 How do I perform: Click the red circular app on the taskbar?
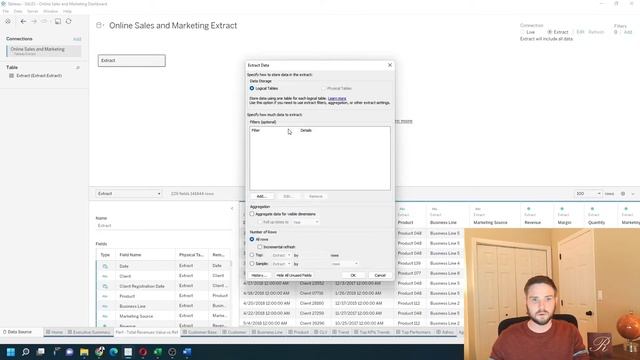pyautogui.click(x=143, y=352)
